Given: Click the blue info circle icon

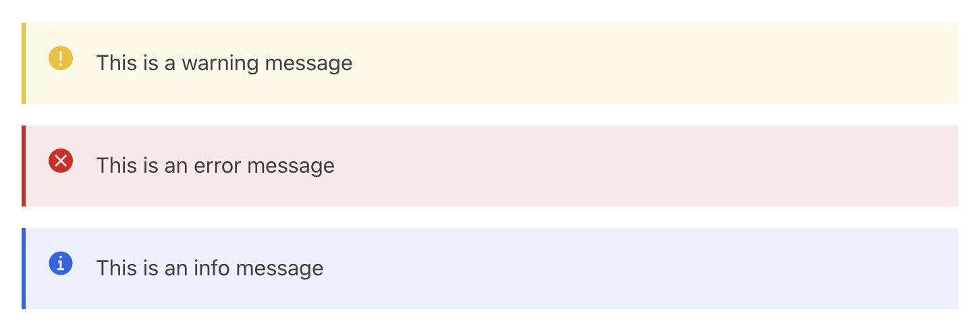Looking at the screenshot, I should (61, 263).
